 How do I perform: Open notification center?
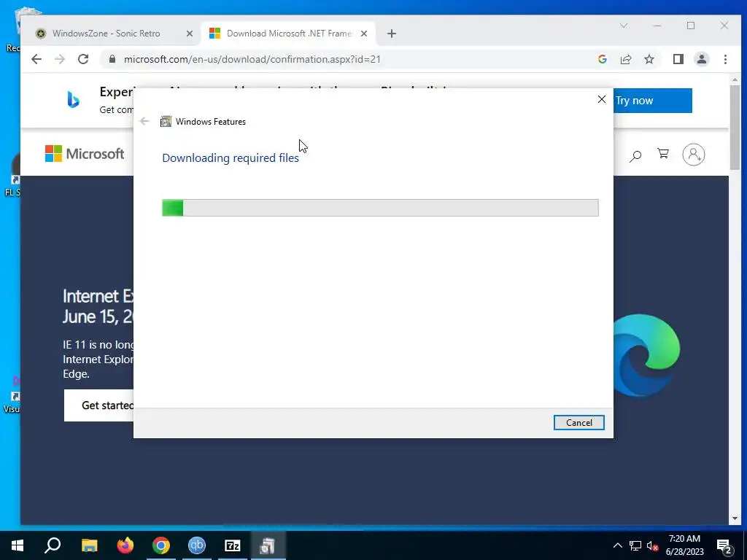point(724,547)
